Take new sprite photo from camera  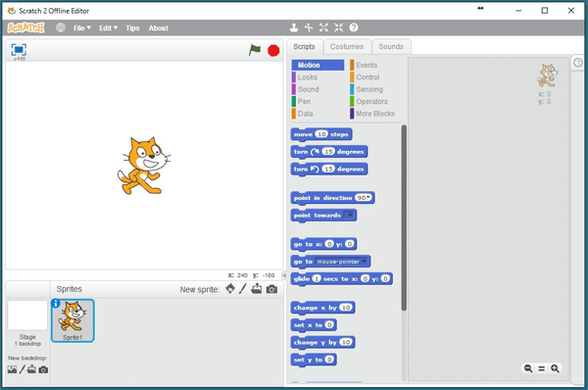click(x=271, y=289)
